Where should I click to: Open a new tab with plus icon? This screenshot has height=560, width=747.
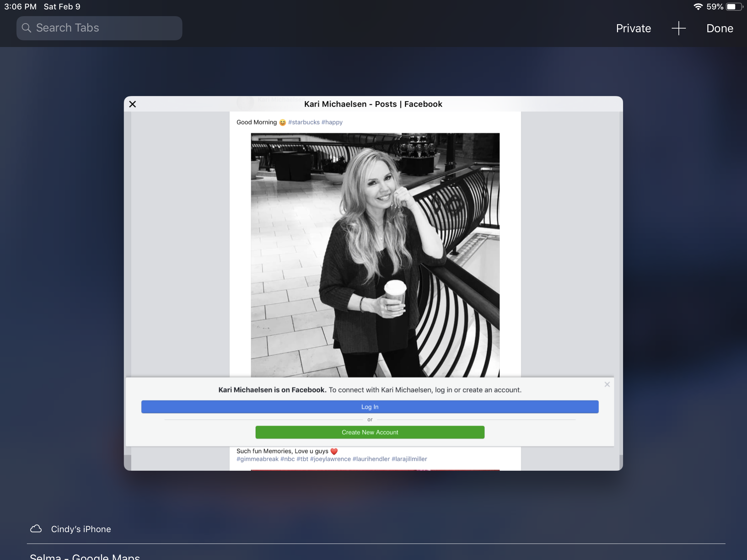tap(678, 28)
